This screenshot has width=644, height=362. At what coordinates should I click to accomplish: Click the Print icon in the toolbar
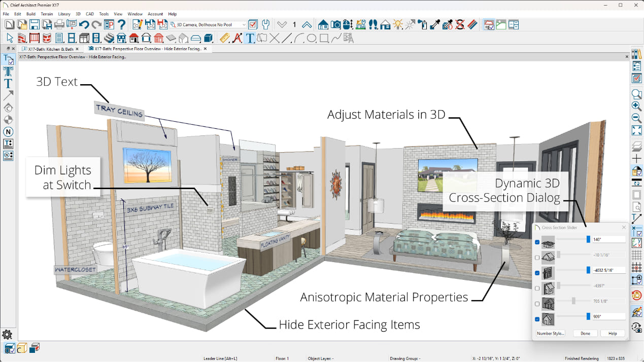[x=59, y=24]
